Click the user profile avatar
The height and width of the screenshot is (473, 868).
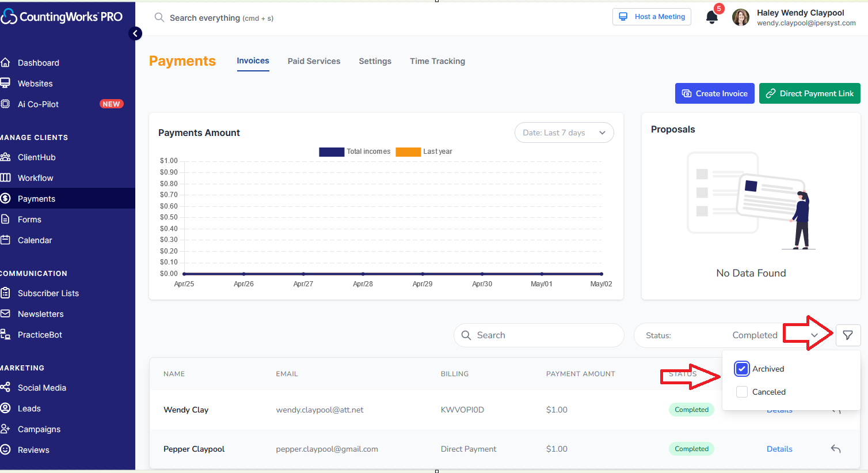(x=741, y=17)
